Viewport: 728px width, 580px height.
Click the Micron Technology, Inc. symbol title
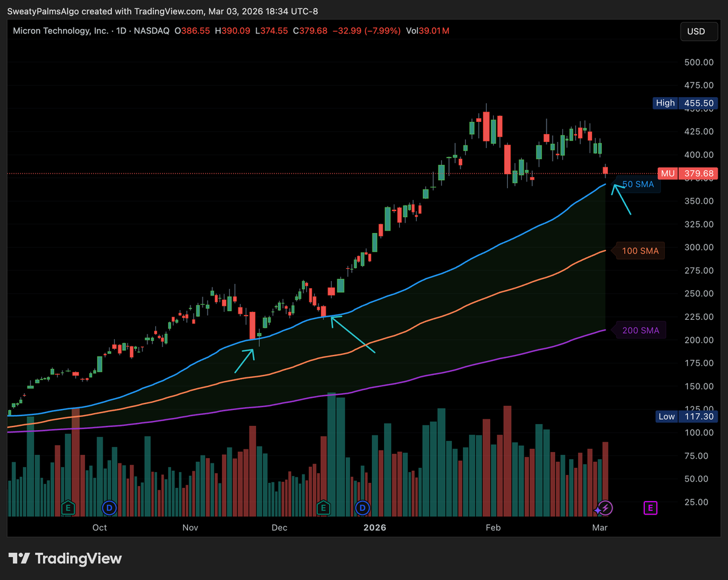pyautogui.click(x=61, y=30)
